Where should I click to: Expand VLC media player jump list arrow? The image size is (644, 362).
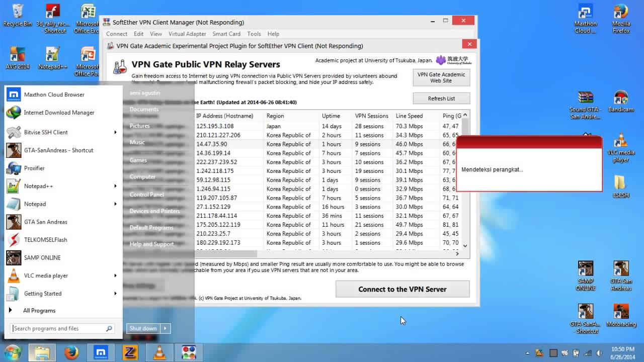(x=115, y=276)
